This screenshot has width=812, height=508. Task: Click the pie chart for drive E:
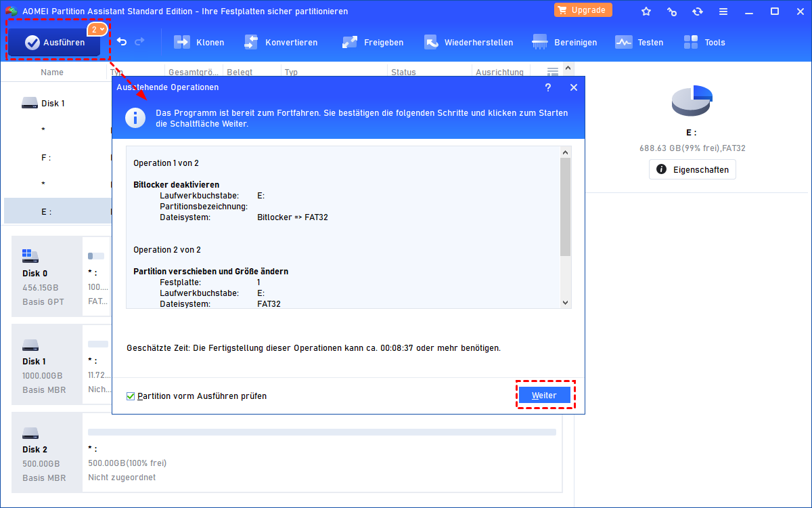click(692, 101)
